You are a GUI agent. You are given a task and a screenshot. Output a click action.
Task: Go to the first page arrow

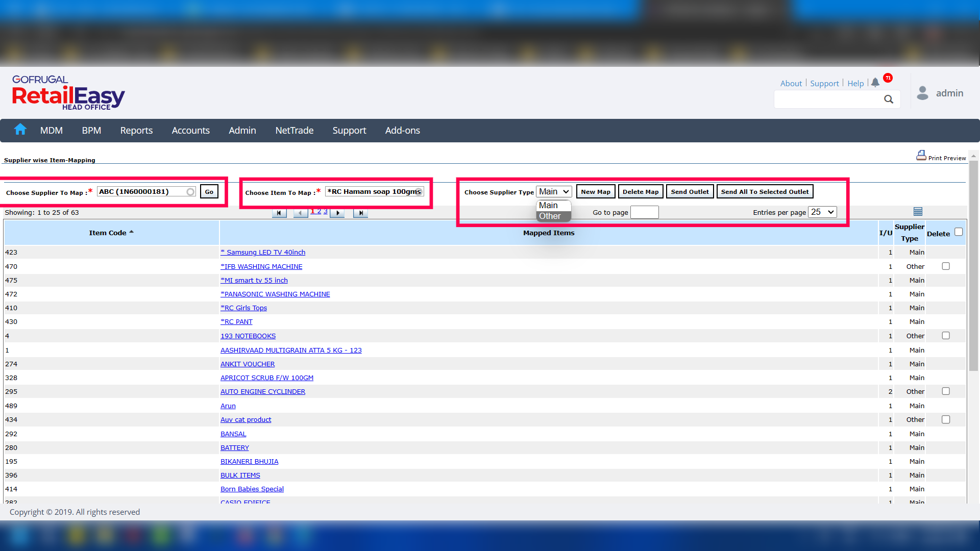279,213
